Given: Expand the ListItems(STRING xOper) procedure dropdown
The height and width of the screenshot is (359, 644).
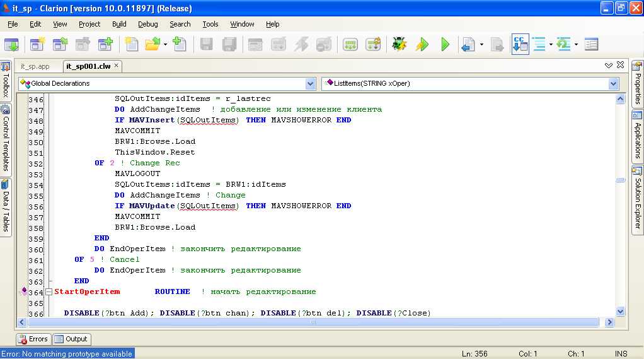Looking at the screenshot, I should tap(613, 83).
